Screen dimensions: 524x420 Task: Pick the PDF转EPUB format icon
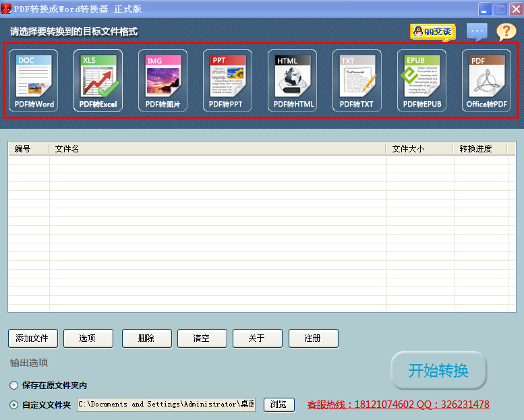[x=421, y=80]
